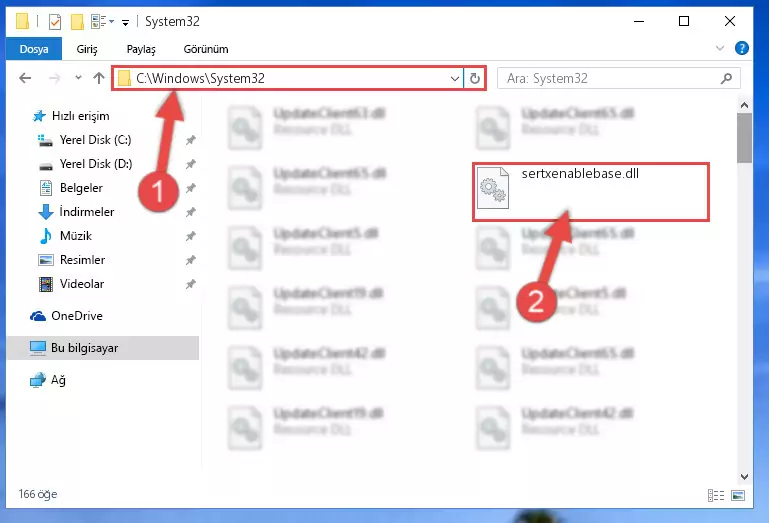Click pin icon next to Müzik

[x=190, y=236]
